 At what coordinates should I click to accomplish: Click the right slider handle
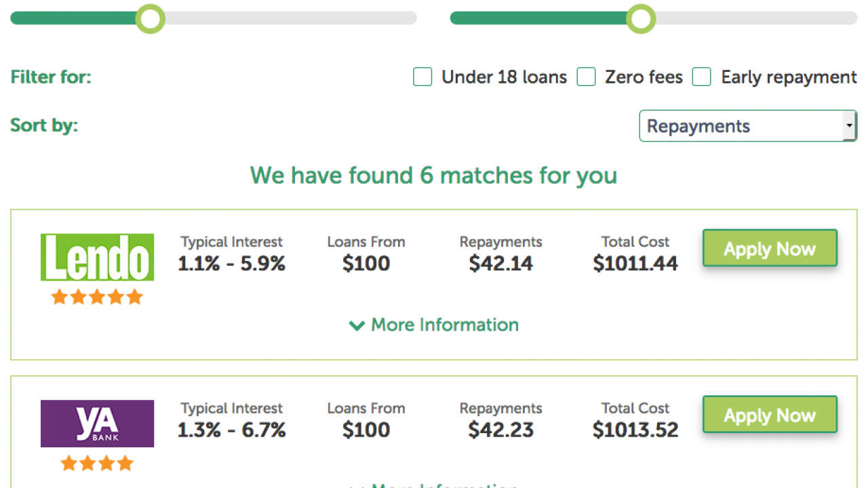click(x=640, y=18)
